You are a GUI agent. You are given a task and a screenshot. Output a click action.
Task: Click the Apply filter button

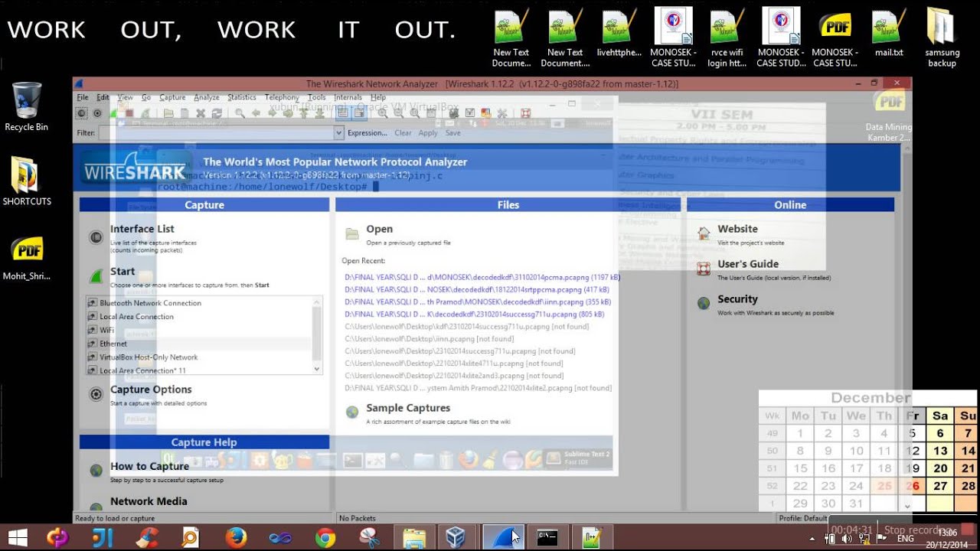428,132
